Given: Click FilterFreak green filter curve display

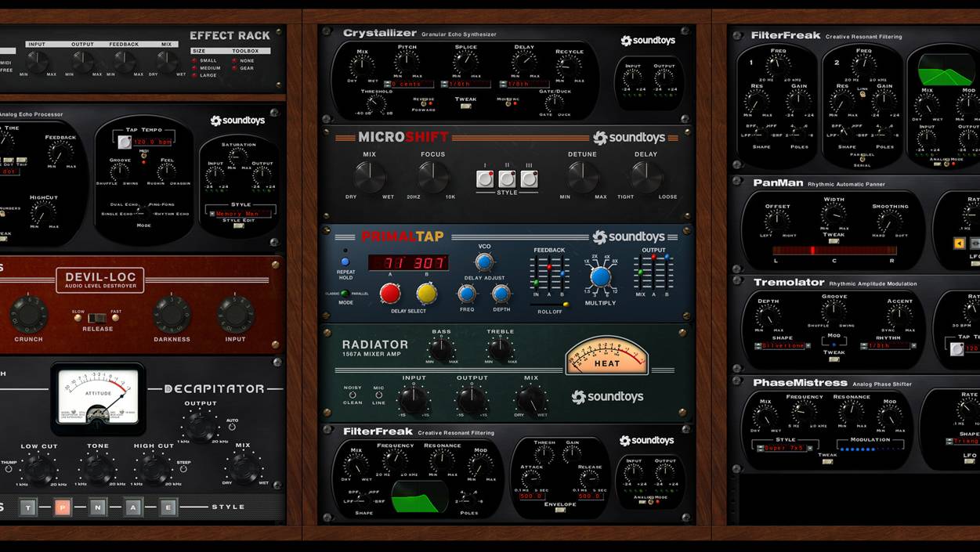Looking at the screenshot, I should [420, 496].
